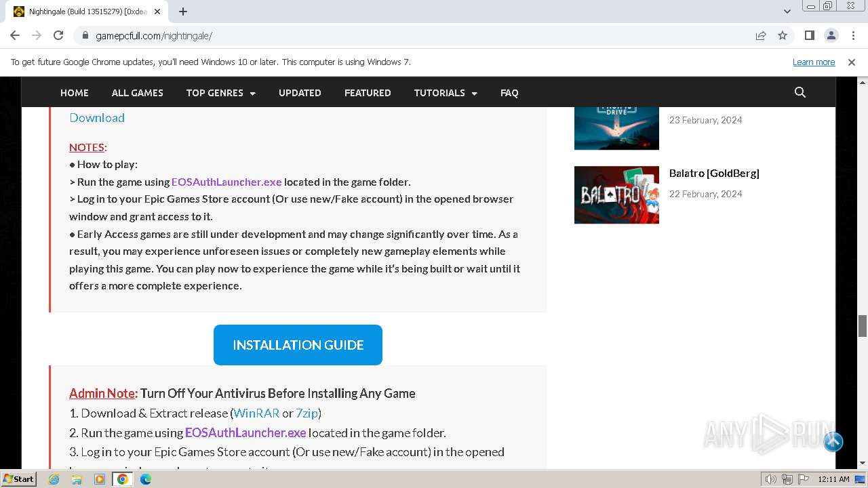Click the NOTES heading text

click(x=87, y=147)
